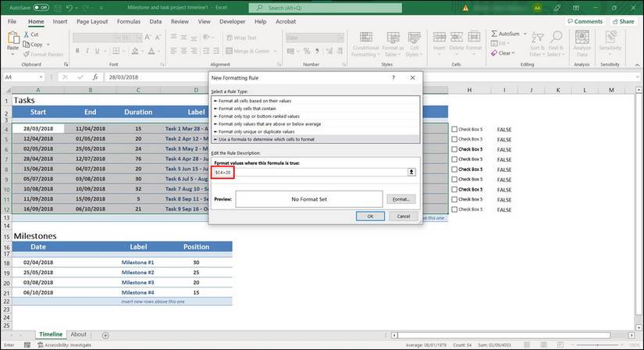
Task: Open the Formulas ribbon tab
Action: click(x=129, y=22)
